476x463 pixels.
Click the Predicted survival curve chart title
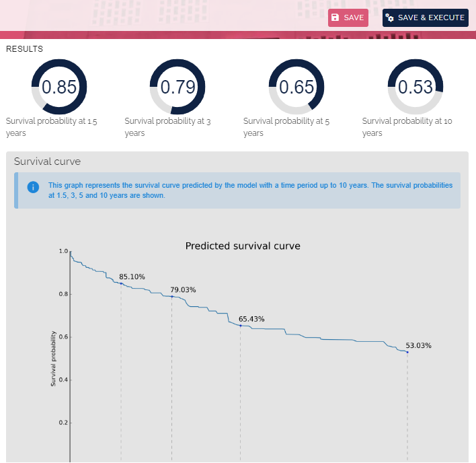coord(243,246)
